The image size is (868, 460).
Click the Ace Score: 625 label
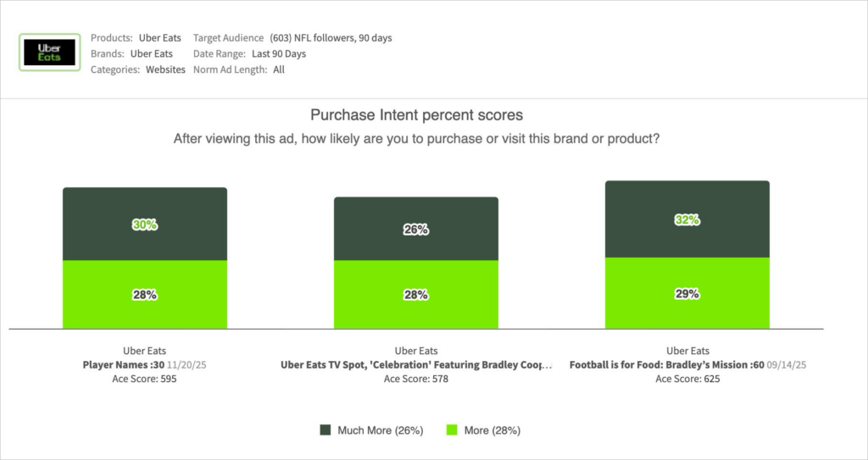click(x=687, y=380)
